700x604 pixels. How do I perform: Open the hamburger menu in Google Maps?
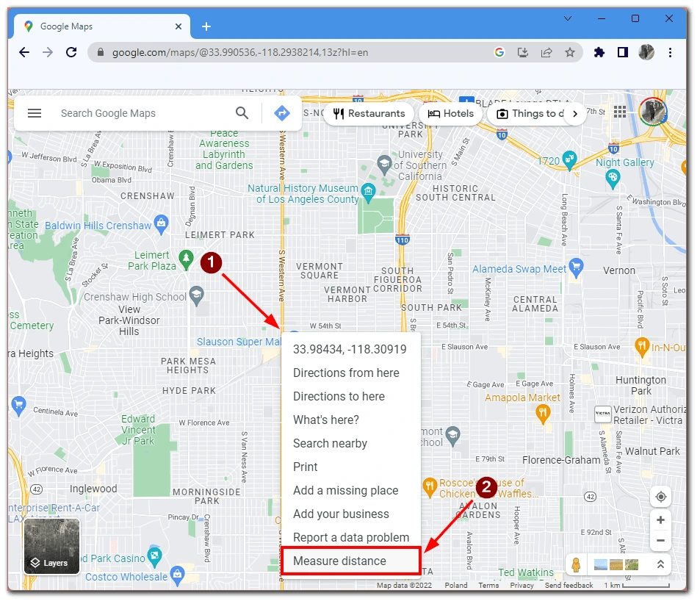coord(35,113)
